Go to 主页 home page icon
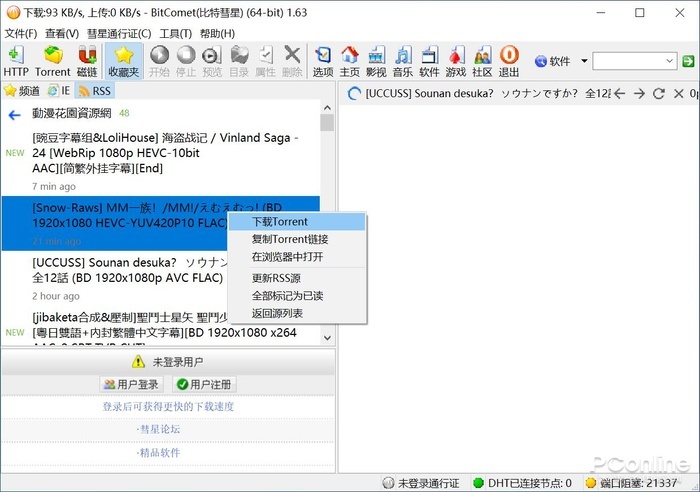 tap(350, 61)
